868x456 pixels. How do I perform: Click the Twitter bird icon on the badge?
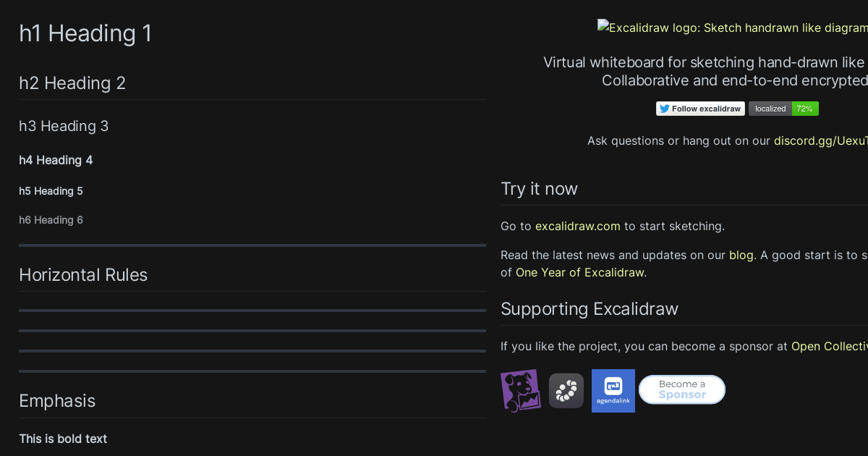coord(663,108)
